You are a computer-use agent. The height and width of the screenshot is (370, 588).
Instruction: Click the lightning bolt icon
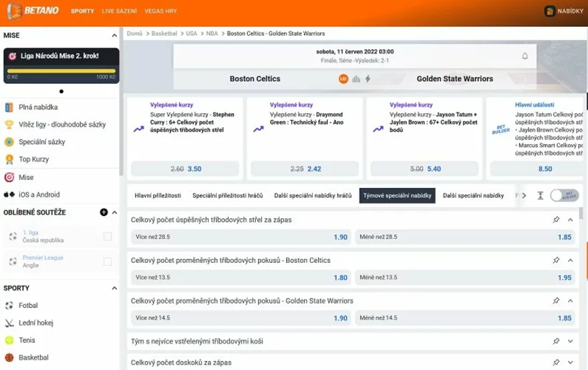click(x=368, y=79)
